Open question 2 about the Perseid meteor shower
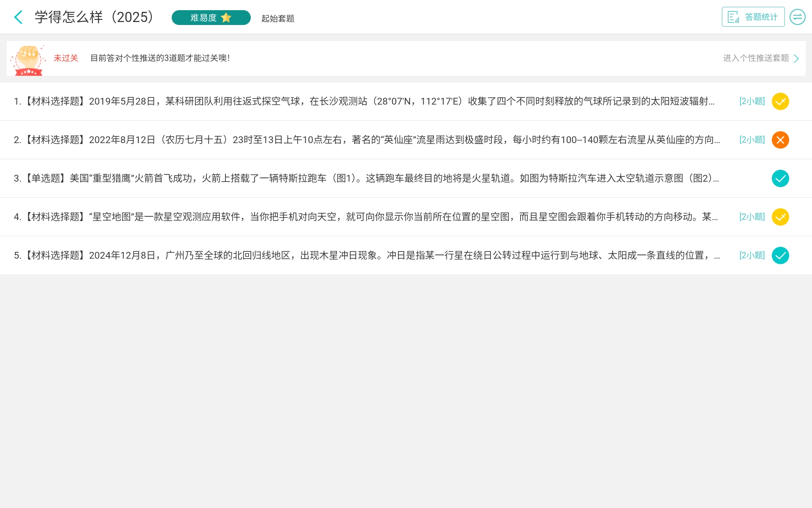 coord(366,140)
